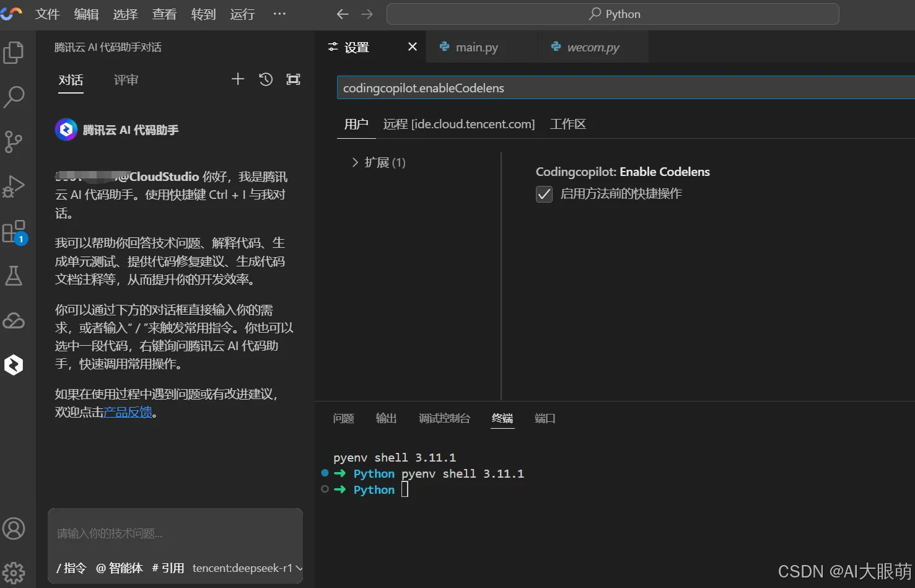Open the 查看 menu
This screenshot has width=915, height=588.
164,14
